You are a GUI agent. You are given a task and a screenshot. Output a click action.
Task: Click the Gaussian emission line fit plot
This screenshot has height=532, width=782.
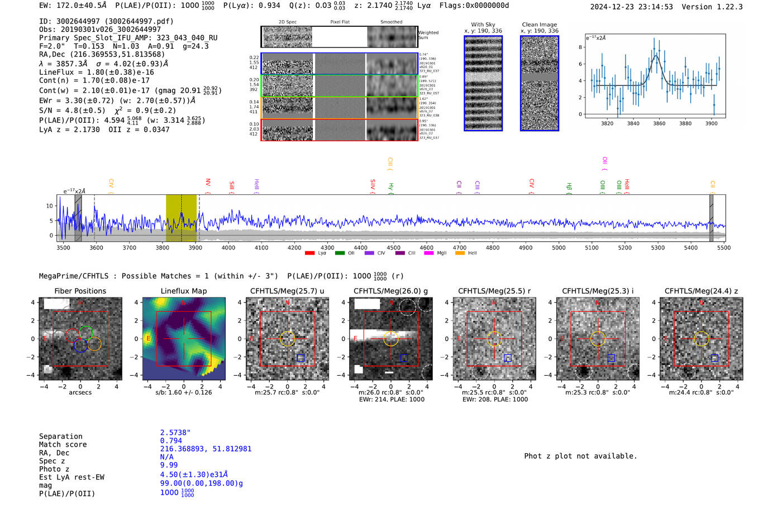point(655,76)
